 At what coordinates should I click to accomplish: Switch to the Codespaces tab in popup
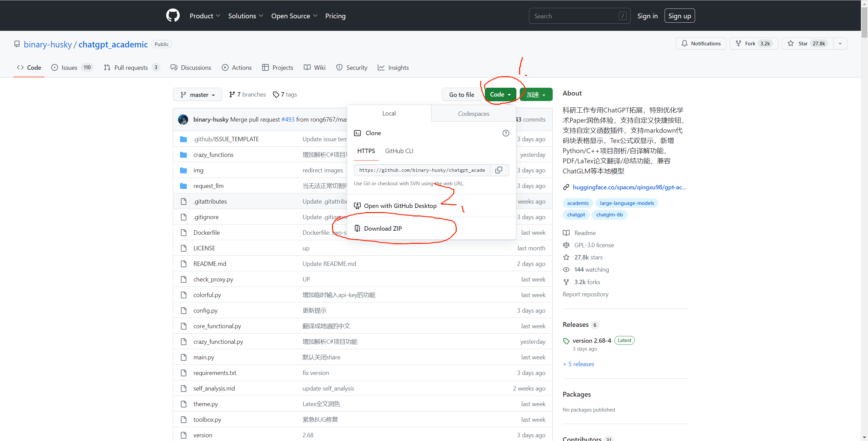coord(474,113)
